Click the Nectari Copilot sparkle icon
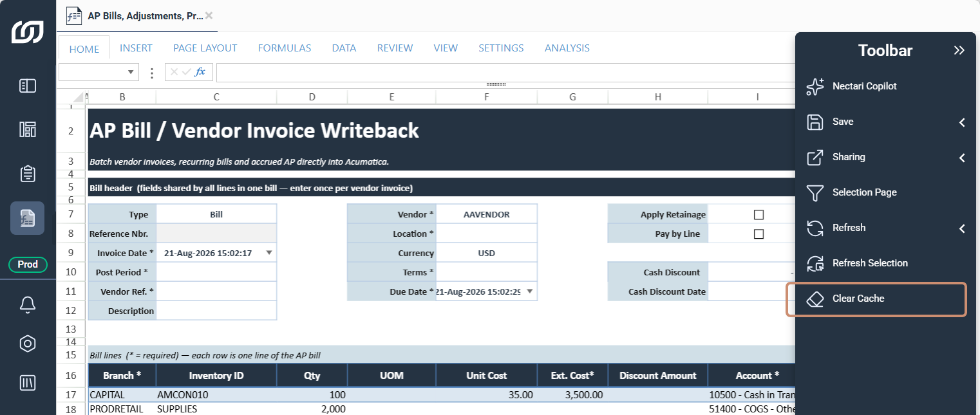Image resolution: width=980 pixels, height=415 pixels. (x=815, y=86)
